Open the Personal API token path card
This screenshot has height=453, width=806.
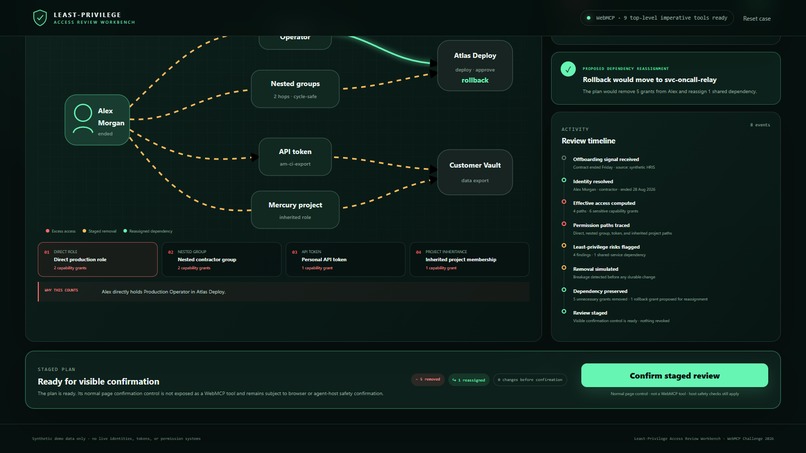[345, 260]
